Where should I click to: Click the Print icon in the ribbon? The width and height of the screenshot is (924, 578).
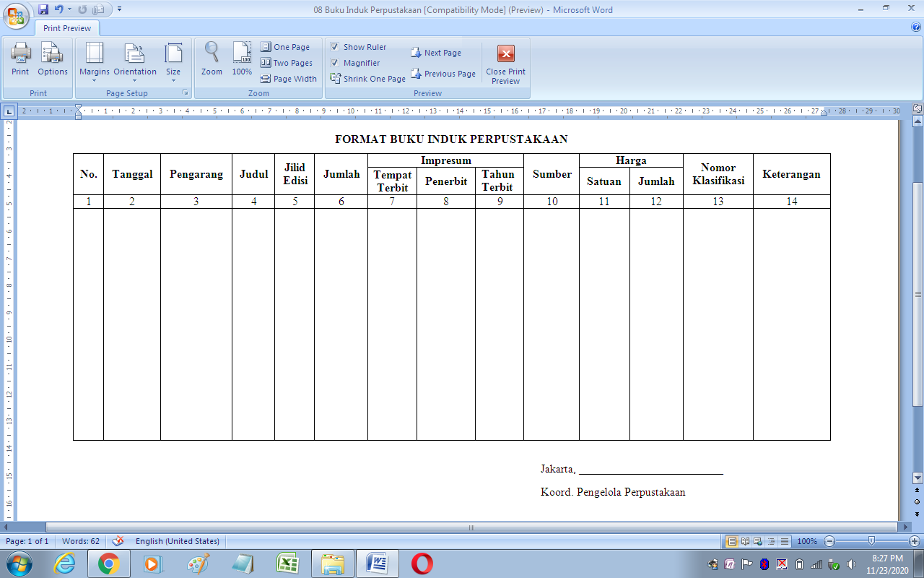click(20, 59)
